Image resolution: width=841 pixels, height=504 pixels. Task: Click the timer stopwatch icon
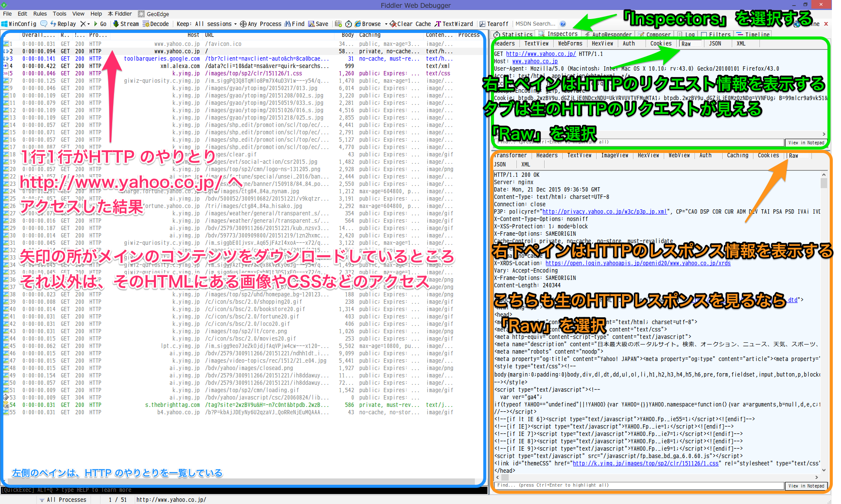click(349, 24)
